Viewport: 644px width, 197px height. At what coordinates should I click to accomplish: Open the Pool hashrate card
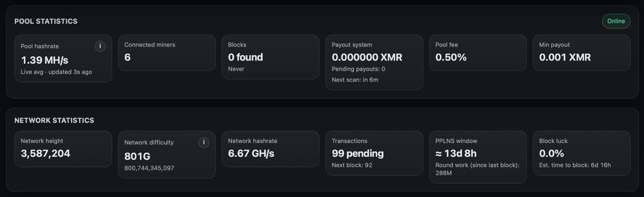coord(63,59)
